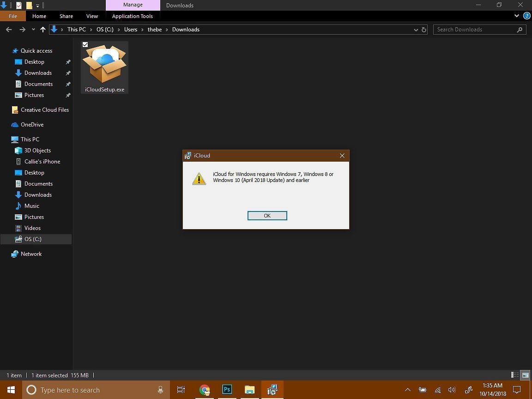Open the recent locations dropdown
532x399 pixels.
coord(33,30)
